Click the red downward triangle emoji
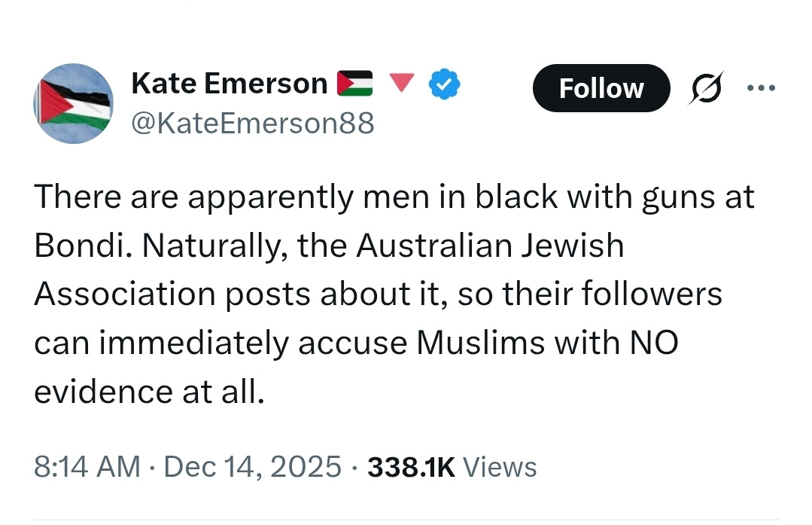 point(404,84)
